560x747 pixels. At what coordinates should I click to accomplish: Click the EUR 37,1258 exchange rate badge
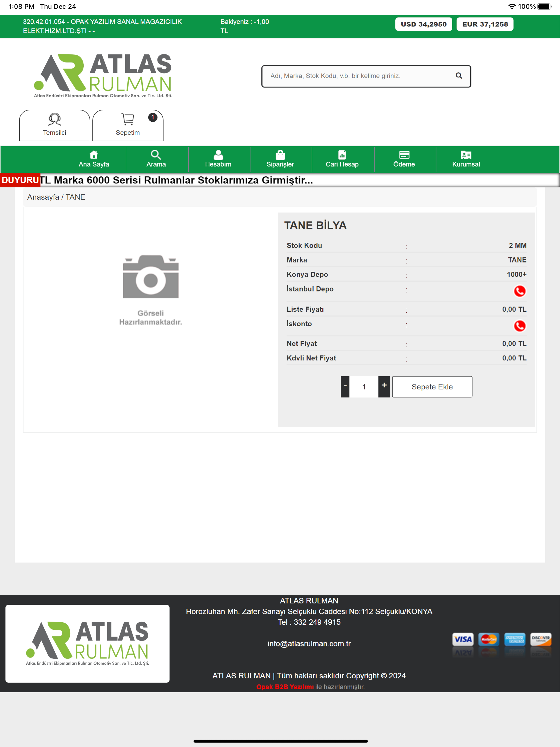click(485, 24)
